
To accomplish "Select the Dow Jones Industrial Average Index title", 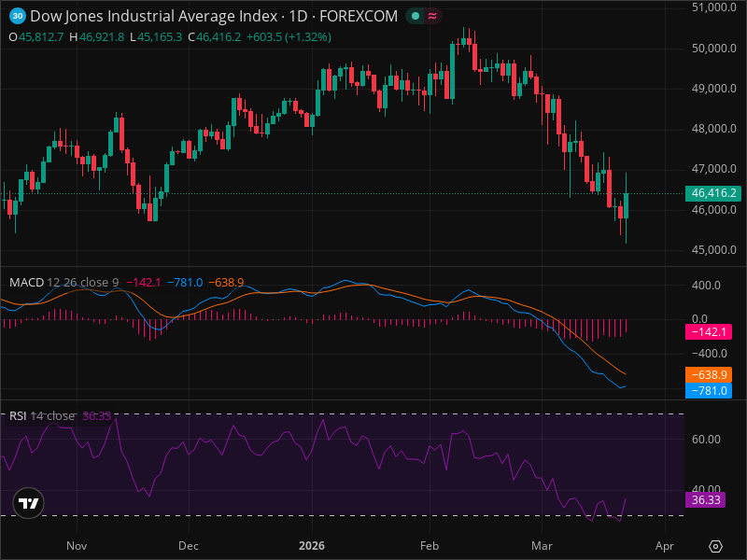I will (154, 16).
